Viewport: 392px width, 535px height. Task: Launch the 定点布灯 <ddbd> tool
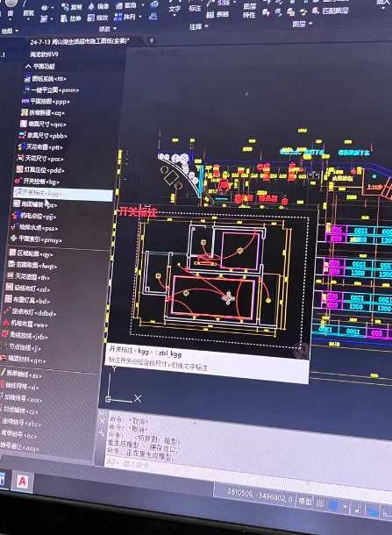pyautogui.click(x=30, y=312)
